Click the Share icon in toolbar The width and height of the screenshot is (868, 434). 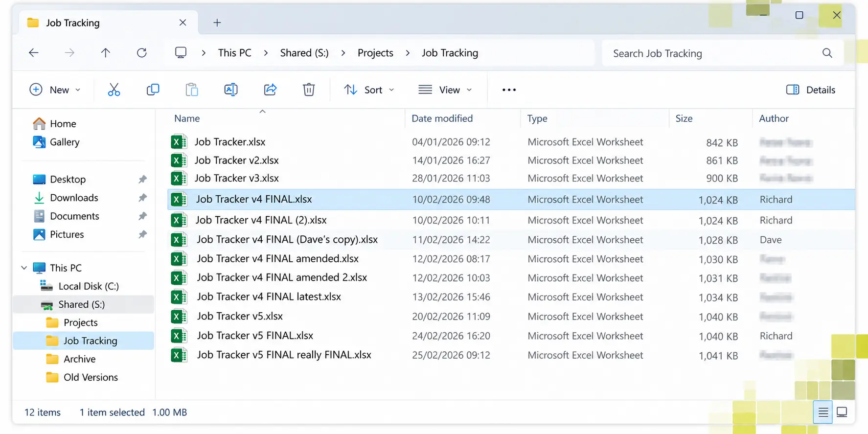[270, 90]
